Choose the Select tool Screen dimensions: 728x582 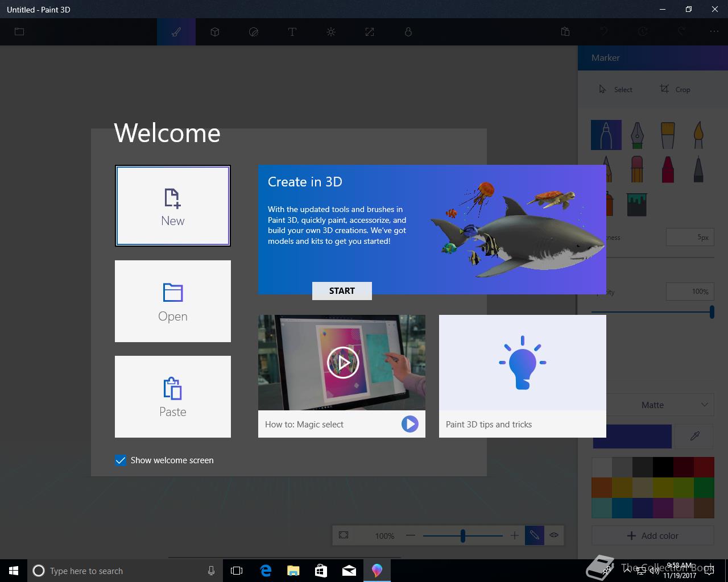[x=615, y=89]
